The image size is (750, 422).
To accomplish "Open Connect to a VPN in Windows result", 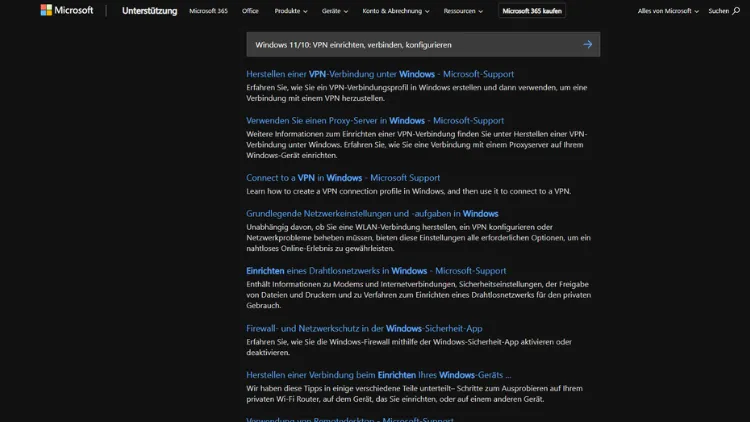I will 343,178.
